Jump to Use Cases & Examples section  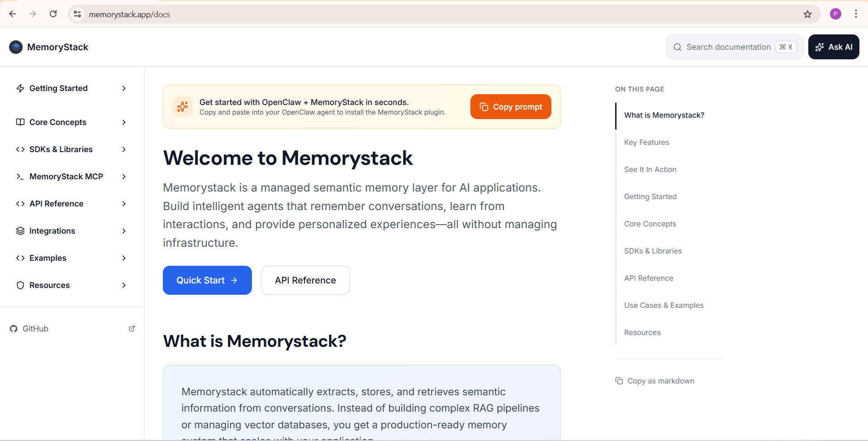point(664,305)
